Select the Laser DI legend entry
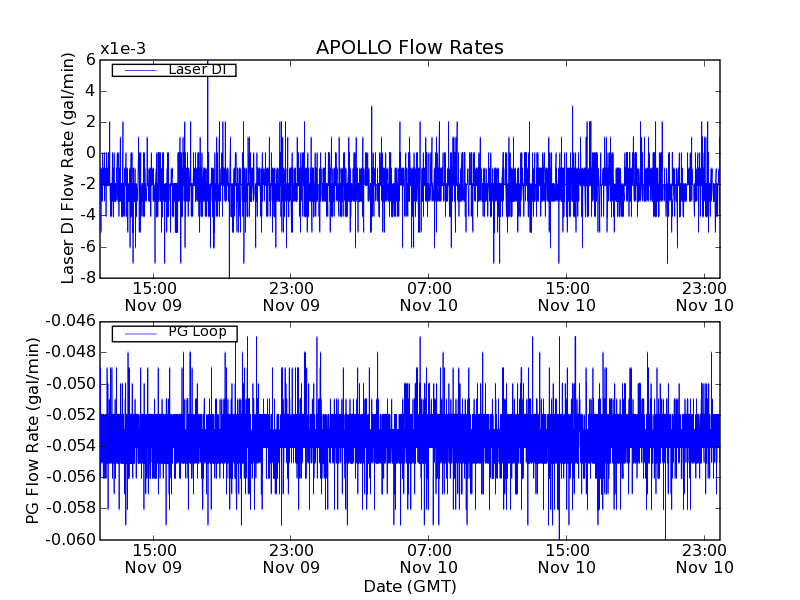 point(197,70)
